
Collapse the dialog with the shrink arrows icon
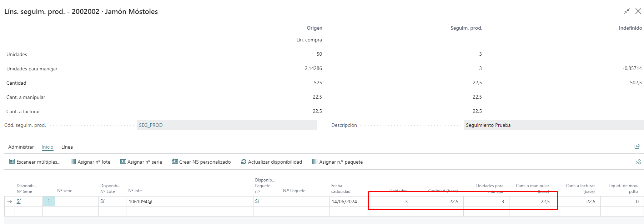click(x=627, y=11)
